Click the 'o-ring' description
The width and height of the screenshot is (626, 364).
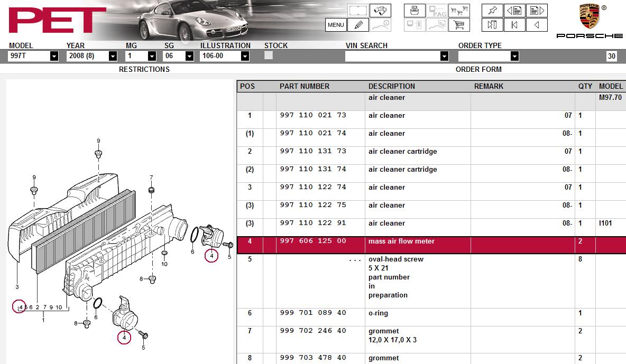378,313
